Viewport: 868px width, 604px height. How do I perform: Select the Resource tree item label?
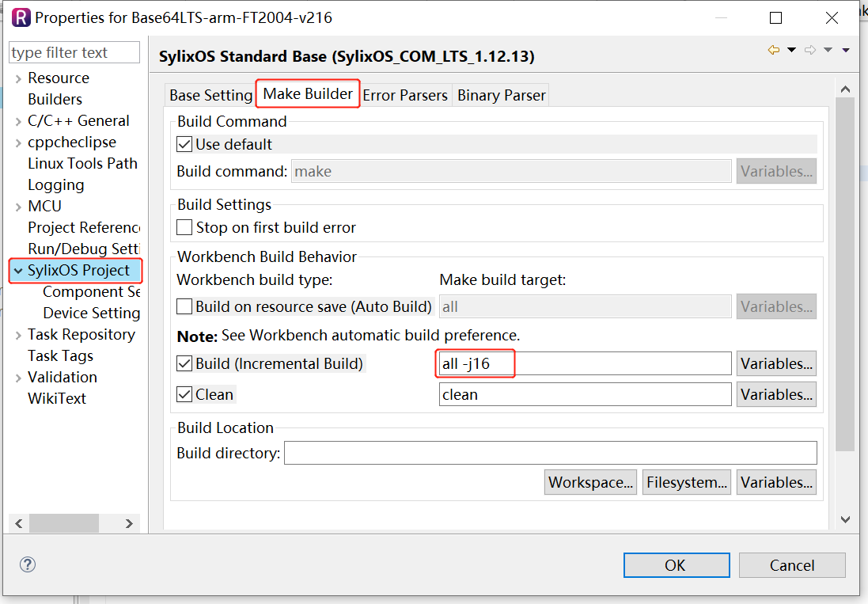point(59,78)
